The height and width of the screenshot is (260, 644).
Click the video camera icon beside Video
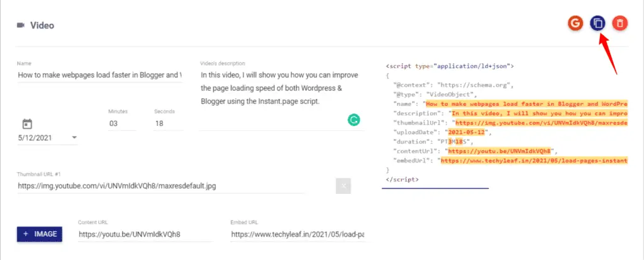point(21,26)
